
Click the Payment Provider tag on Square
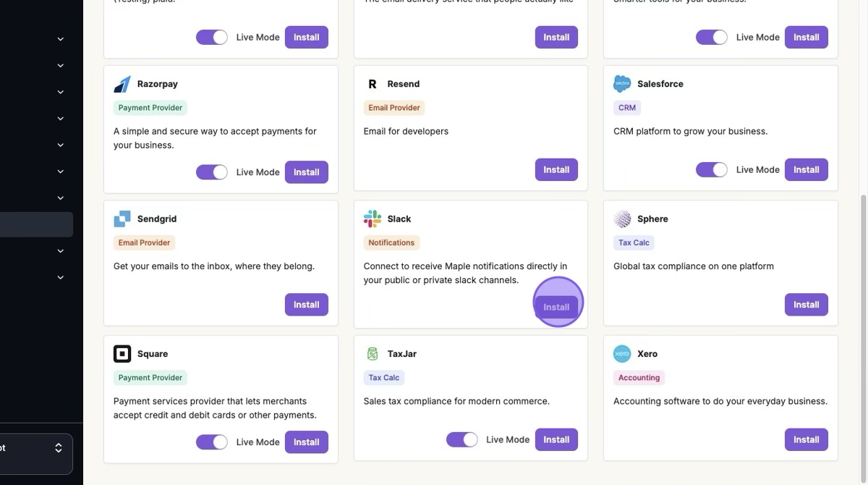click(150, 378)
